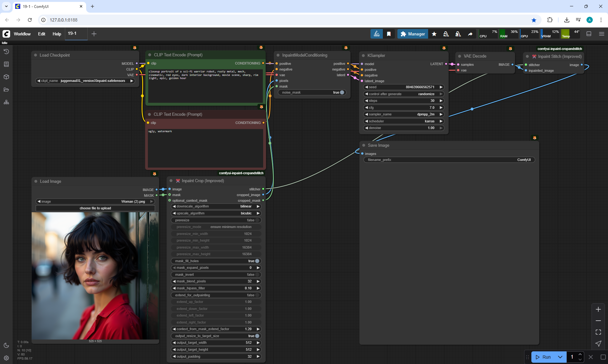Screen dimensions: 608x364
Task: Open the Edit menu
Action: (41, 34)
